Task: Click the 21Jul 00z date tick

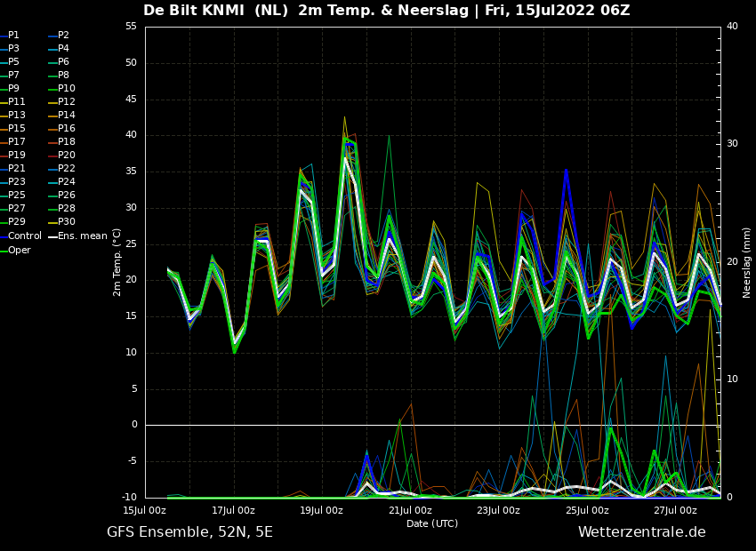Action: tap(410, 510)
